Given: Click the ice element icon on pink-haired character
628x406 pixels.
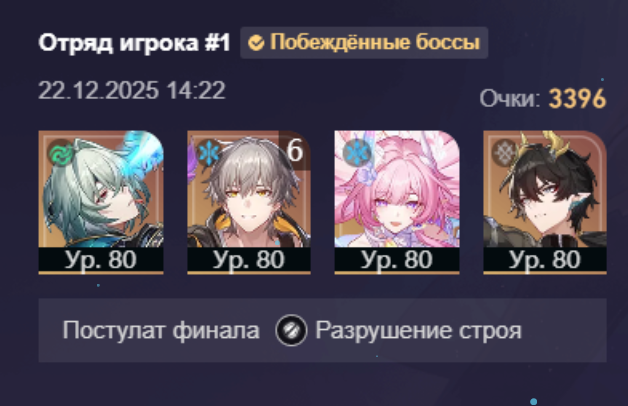Looking at the screenshot, I should point(357,153).
